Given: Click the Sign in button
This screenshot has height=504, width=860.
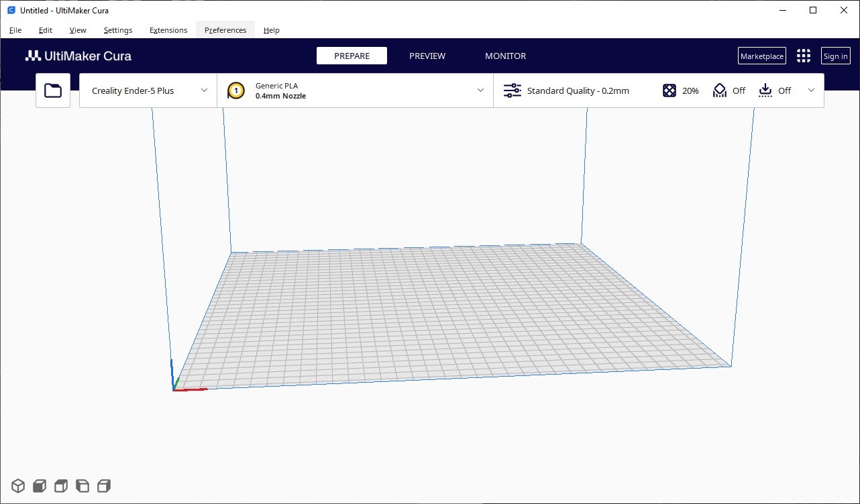Looking at the screenshot, I should [x=835, y=56].
